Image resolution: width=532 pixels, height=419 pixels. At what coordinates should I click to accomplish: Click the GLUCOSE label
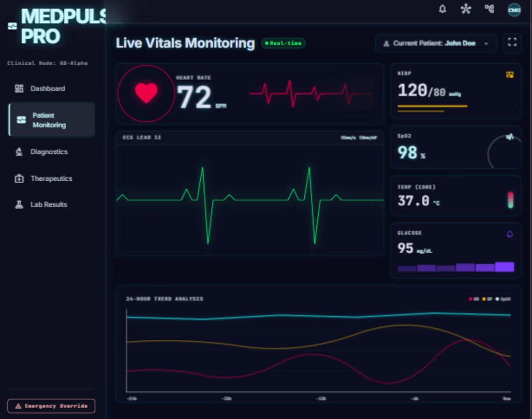pyautogui.click(x=410, y=233)
